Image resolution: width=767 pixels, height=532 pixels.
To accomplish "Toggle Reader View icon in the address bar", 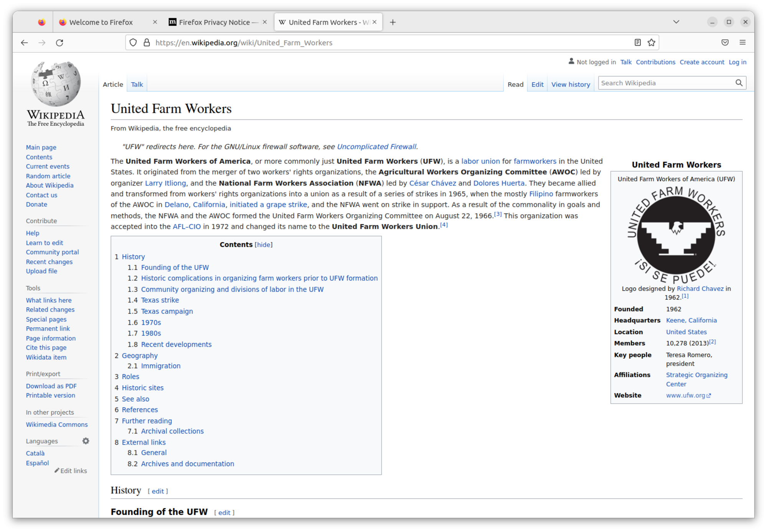I will (x=637, y=43).
